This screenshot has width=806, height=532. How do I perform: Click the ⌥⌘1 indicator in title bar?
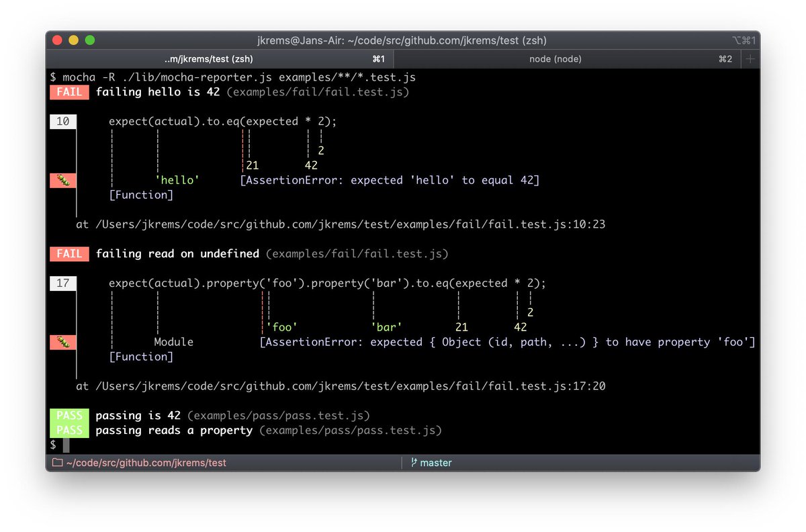click(x=745, y=40)
